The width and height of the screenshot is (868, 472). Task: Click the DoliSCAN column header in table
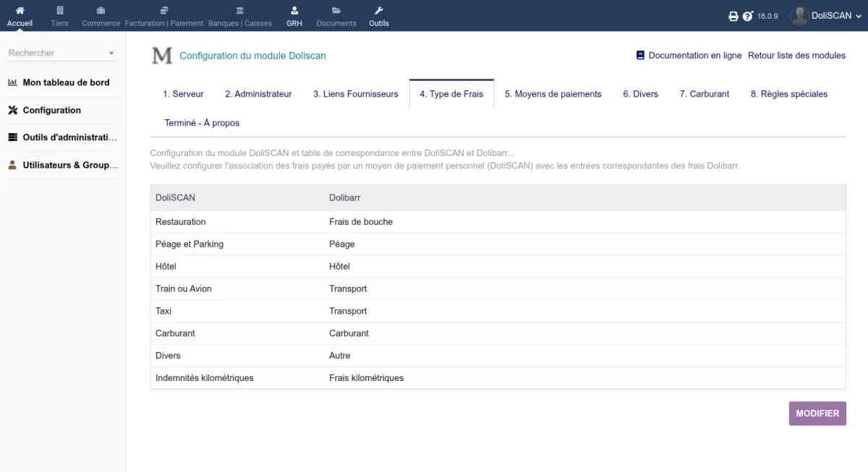(x=175, y=197)
